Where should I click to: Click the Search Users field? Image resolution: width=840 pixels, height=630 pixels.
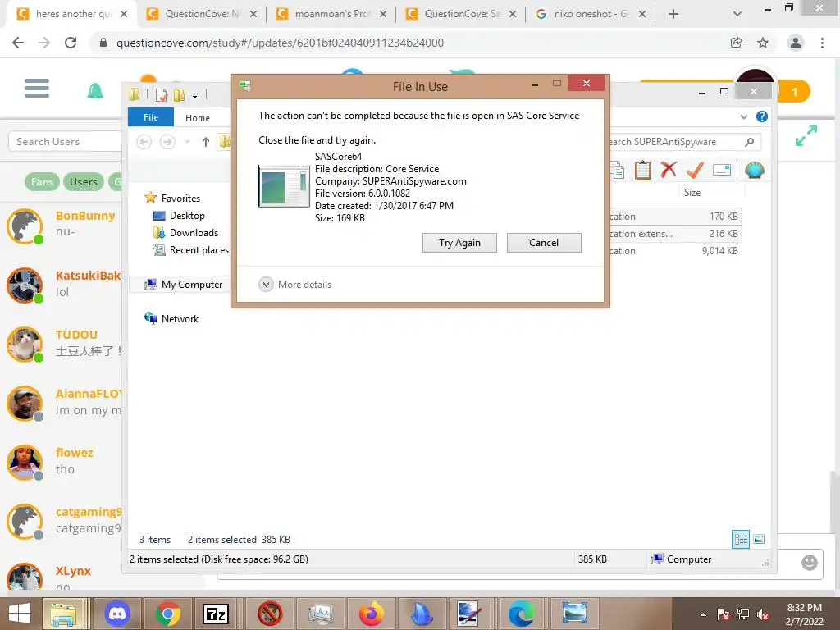click(66, 142)
